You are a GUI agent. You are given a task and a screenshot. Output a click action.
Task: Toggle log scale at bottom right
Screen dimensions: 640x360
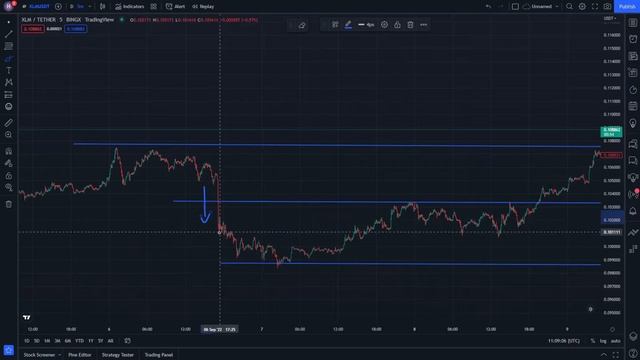pos(603,341)
